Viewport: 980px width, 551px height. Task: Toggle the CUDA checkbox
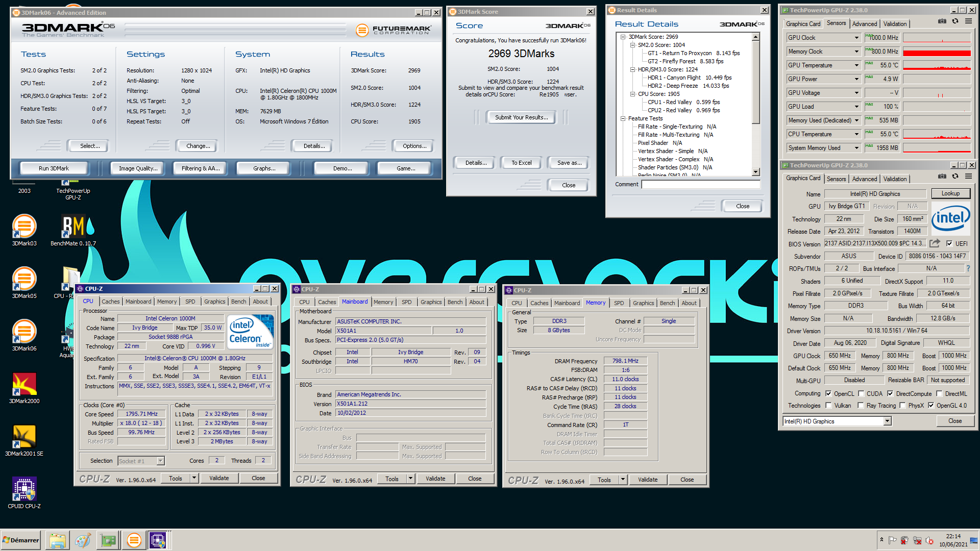coord(861,394)
